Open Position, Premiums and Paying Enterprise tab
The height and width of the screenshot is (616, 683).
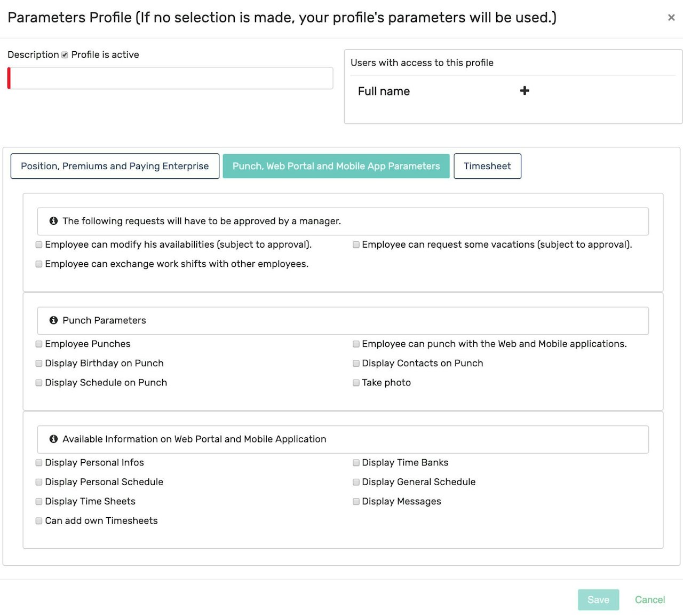click(115, 166)
